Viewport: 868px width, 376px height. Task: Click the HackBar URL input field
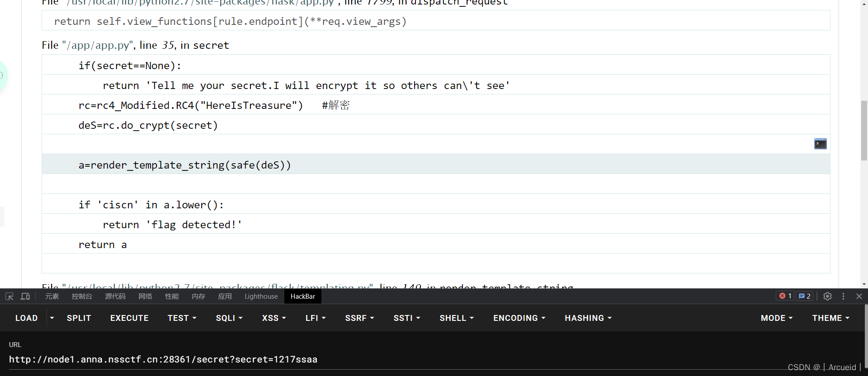(x=434, y=360)
